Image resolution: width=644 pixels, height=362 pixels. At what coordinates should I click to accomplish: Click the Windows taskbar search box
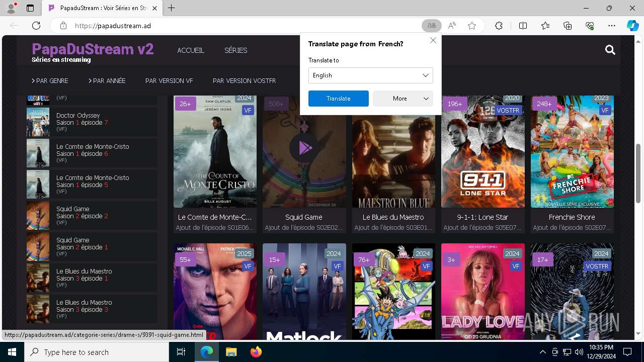(x=97, y=352)
